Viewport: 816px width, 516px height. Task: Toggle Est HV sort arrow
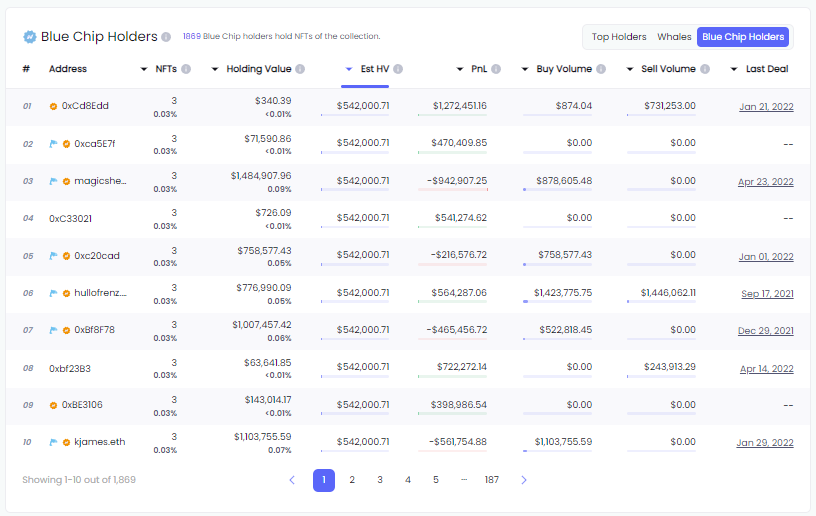click(x=349, y=69)
